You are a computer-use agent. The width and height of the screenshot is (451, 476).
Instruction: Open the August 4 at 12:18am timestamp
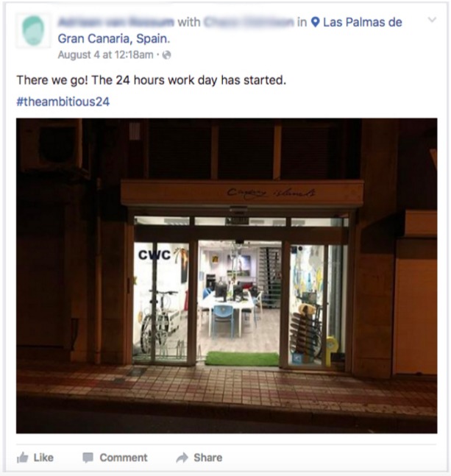105,55
